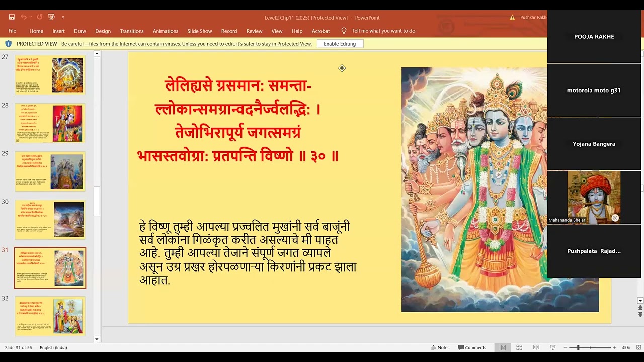Select the View tab

coord(277,31)
